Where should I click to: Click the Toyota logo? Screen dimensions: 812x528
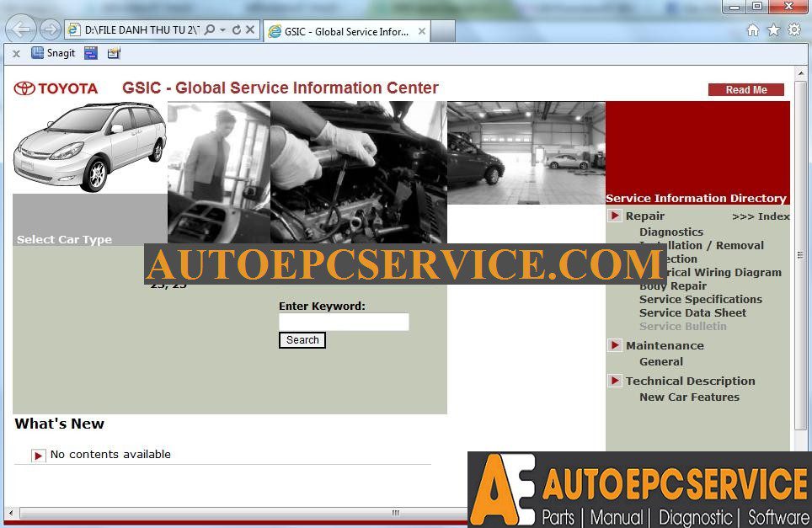coord(56,88)
